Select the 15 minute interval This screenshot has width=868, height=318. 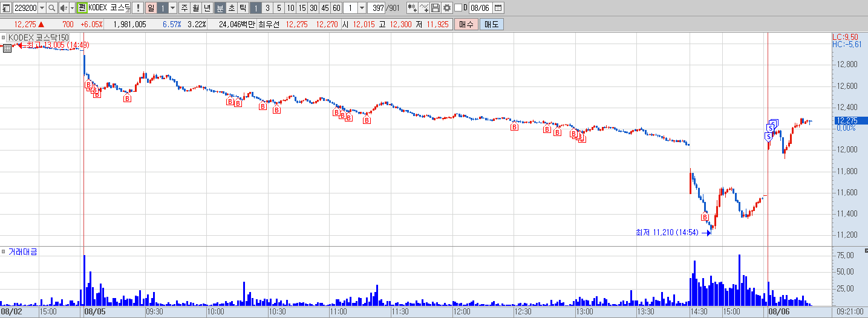[302, 8]
